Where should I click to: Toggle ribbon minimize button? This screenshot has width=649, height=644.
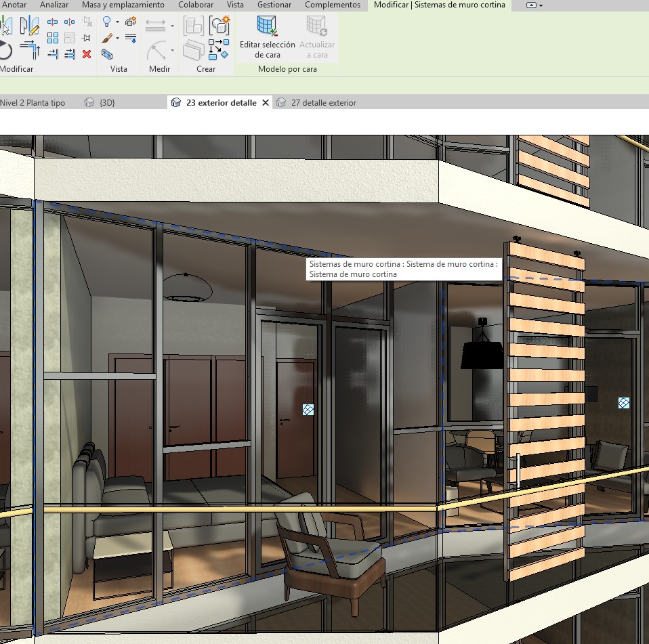[x=530, y=5]
